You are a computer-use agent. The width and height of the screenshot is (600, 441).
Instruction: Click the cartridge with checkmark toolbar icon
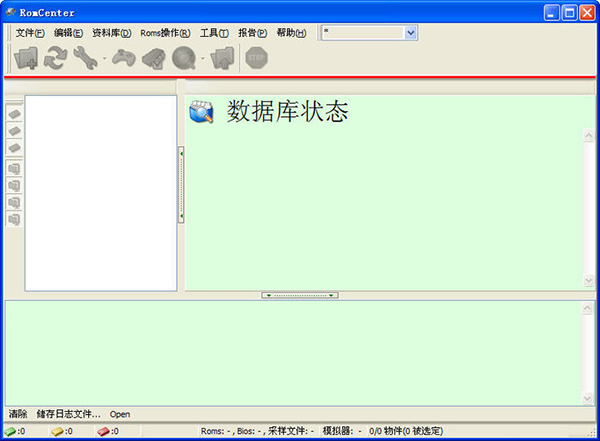point(153,59)
